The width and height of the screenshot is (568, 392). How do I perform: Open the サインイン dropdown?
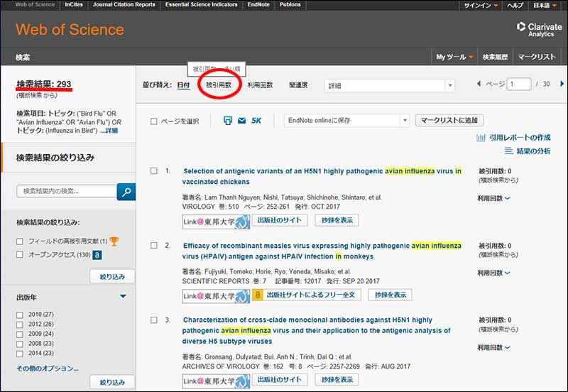tap(481, 5)
